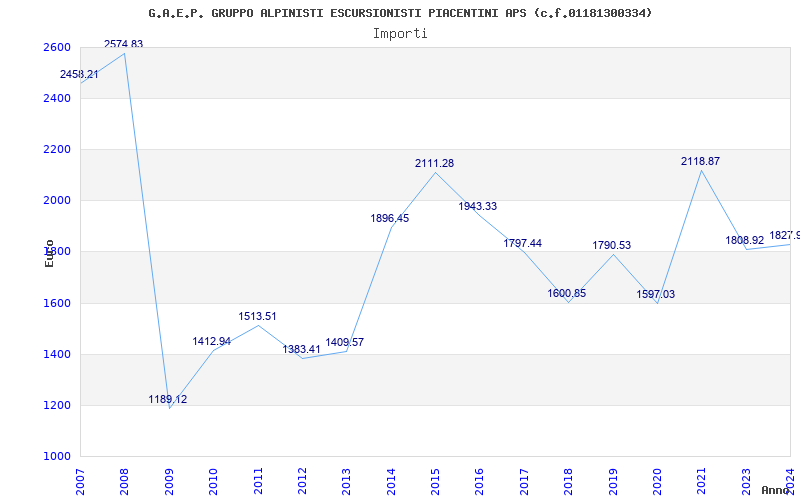
Task: Click the x-axis year label 2018
Action: coord(568,481)
